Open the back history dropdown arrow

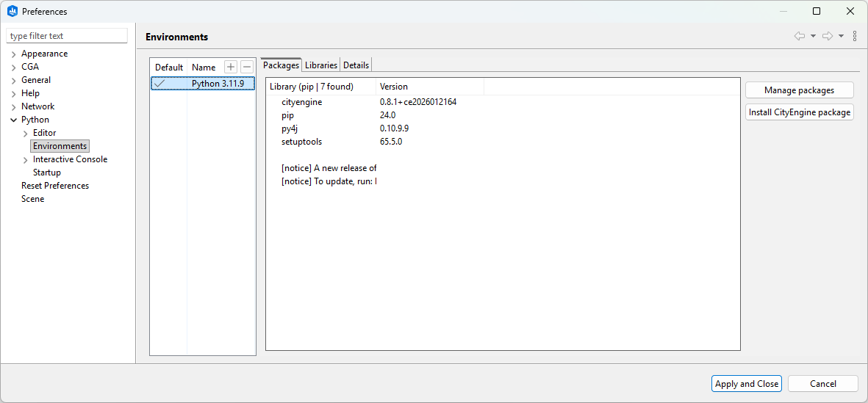[x=813, y=36]
